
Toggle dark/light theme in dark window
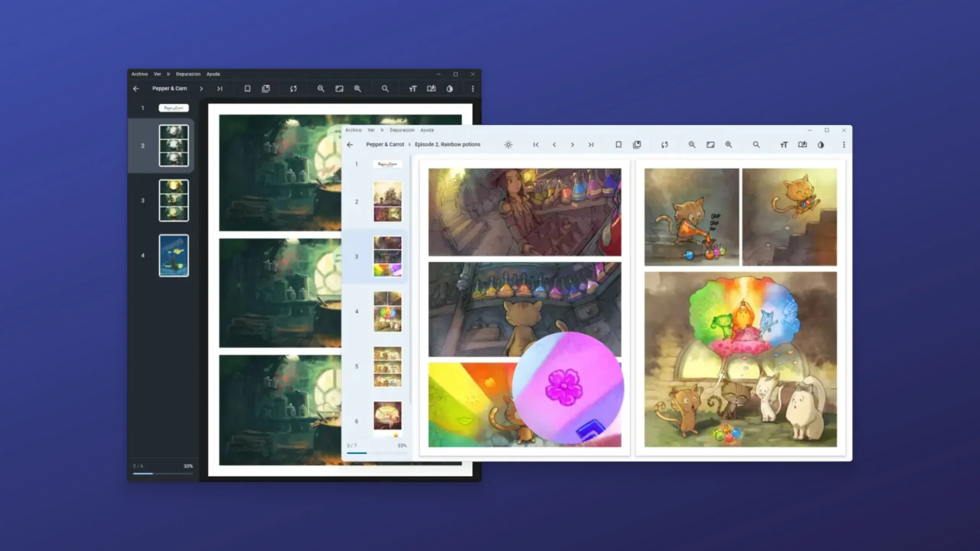click(x=449, y=89)
